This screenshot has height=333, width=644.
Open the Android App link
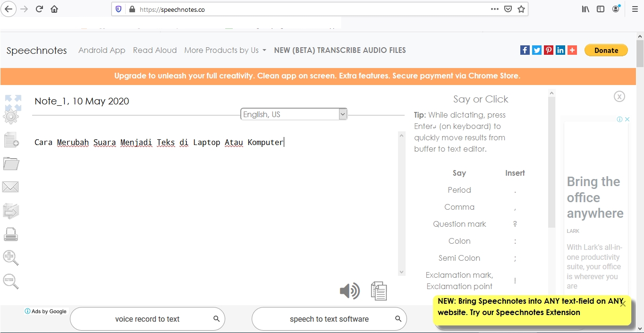102,50
